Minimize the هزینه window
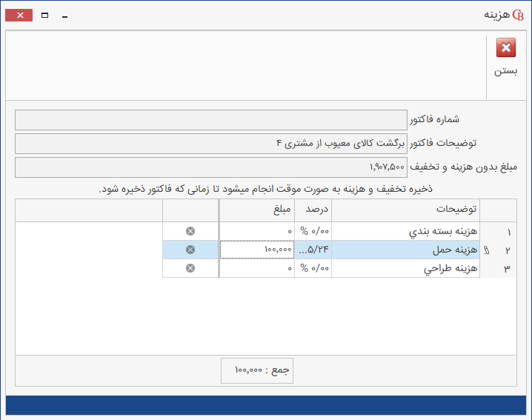 65,15
